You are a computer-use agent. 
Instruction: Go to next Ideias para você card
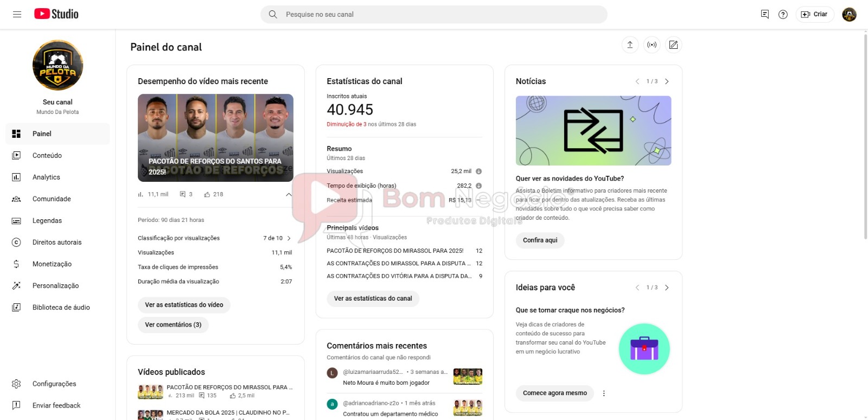point(667,288)
